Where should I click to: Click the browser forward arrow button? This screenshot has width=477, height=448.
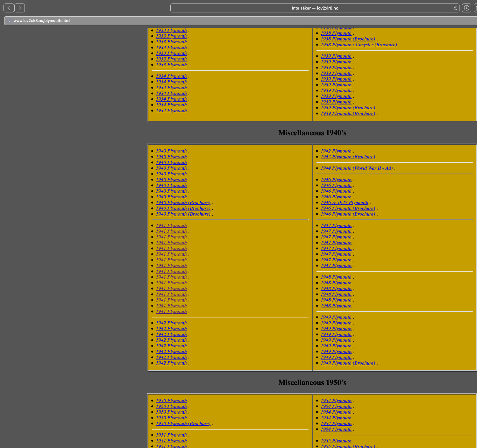pos(19,8)
